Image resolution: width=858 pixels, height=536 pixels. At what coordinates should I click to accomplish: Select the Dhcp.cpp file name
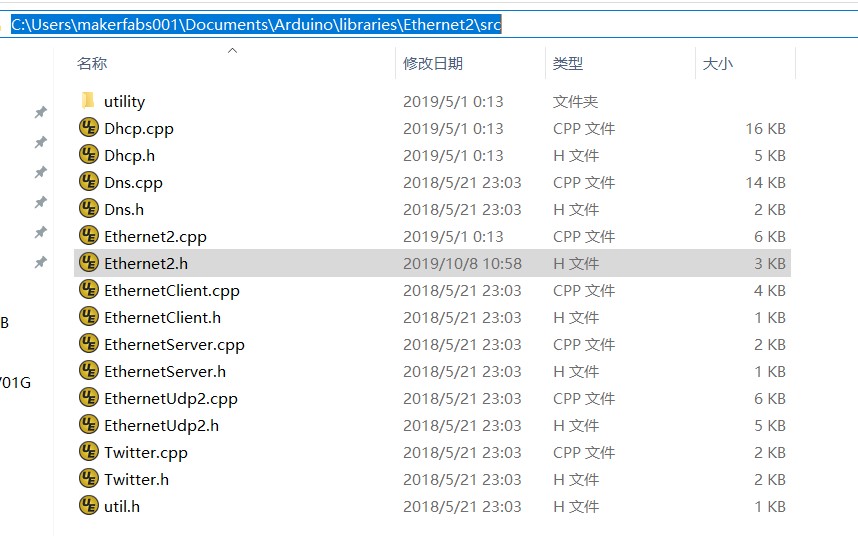138,129
